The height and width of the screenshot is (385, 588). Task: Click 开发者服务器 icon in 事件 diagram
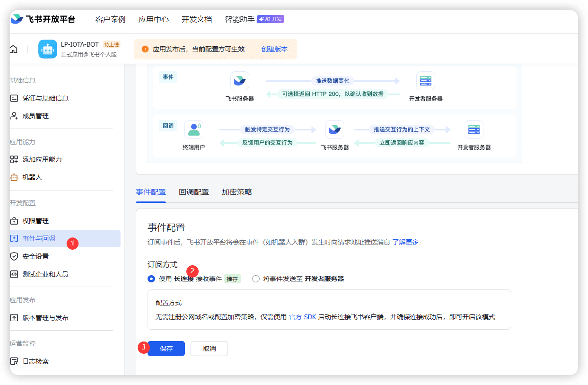(425, 81)
